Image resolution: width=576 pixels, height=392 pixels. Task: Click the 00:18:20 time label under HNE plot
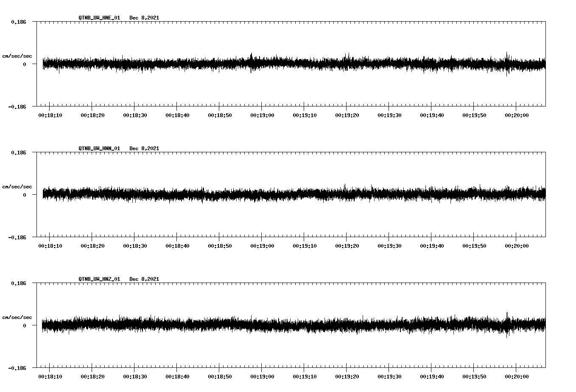[92, 115]
